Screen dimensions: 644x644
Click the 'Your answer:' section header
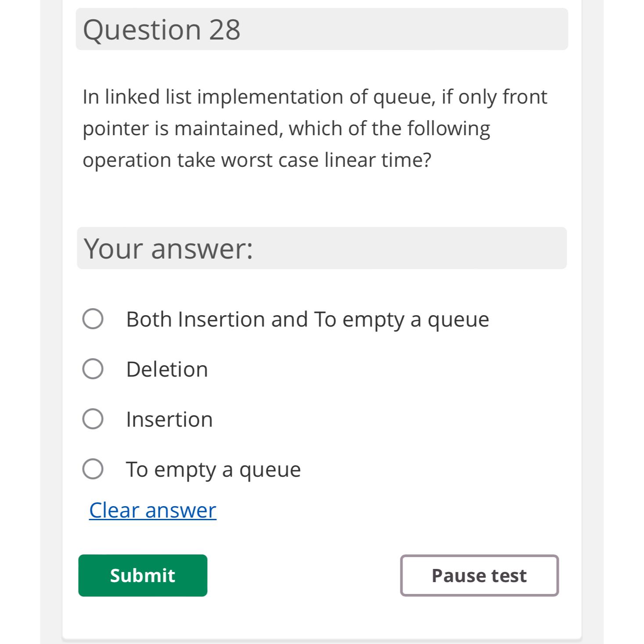point(321,248)
